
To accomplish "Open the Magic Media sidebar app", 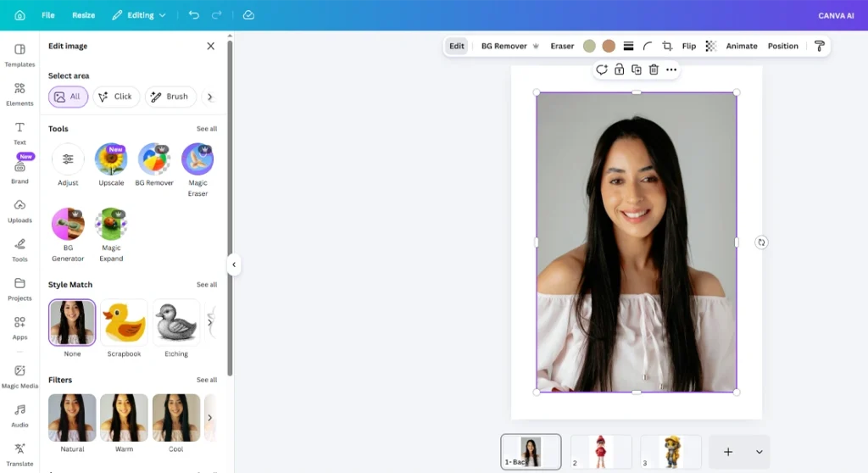I will point(20,376).
